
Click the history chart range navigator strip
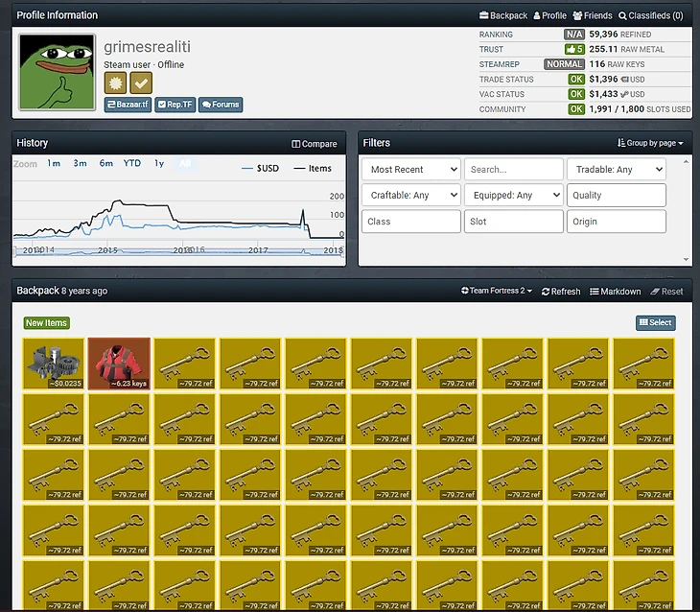(177, 250)
